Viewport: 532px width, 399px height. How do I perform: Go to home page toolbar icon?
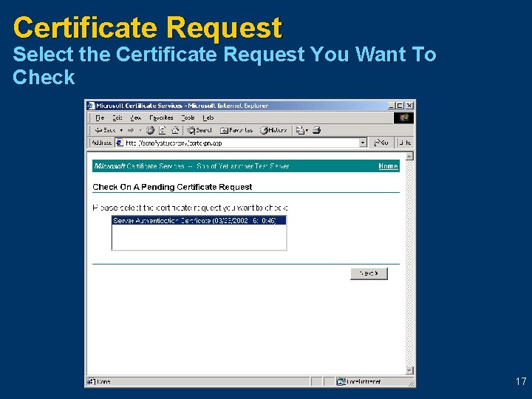pos(175,130)
